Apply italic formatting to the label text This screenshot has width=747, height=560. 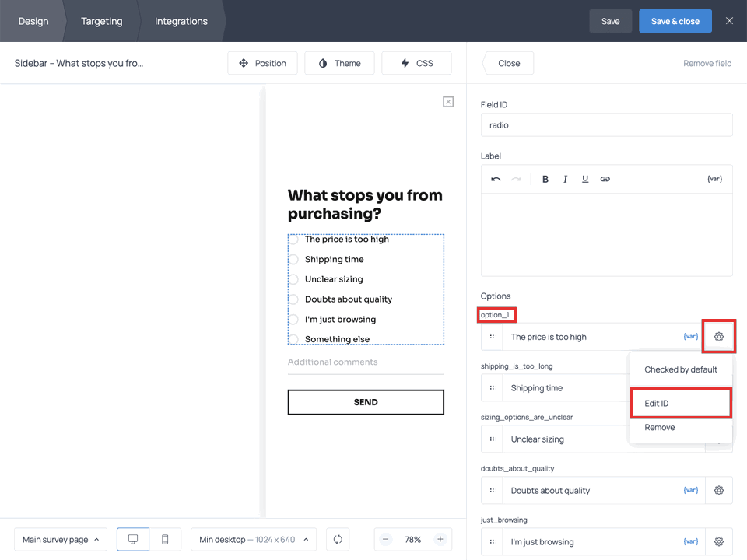click(565, 178)
